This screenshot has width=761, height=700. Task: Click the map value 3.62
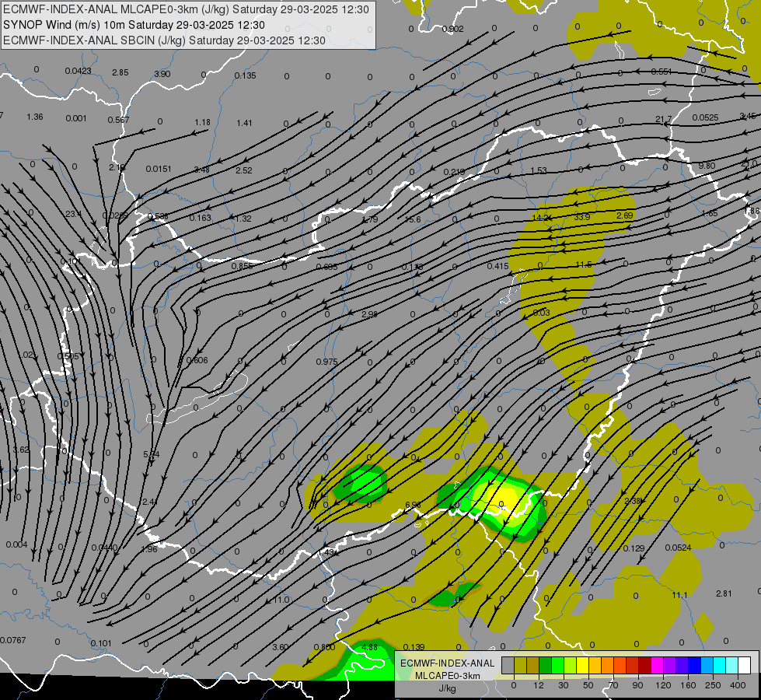click(21, 450)
